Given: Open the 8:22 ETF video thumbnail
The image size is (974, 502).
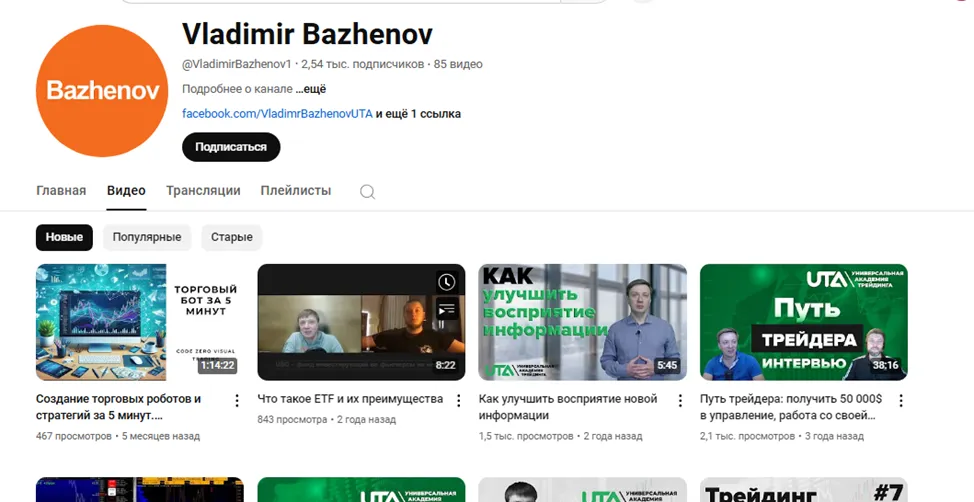Looking at the screenshot, I should [x=361, y=322].
